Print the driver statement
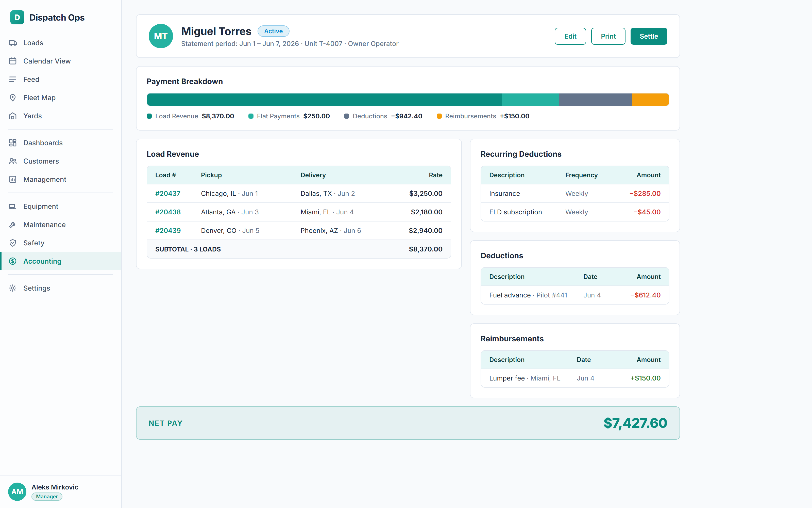Image resolution: width=812 pixels, height=508 pixels. tap(608, 36)
